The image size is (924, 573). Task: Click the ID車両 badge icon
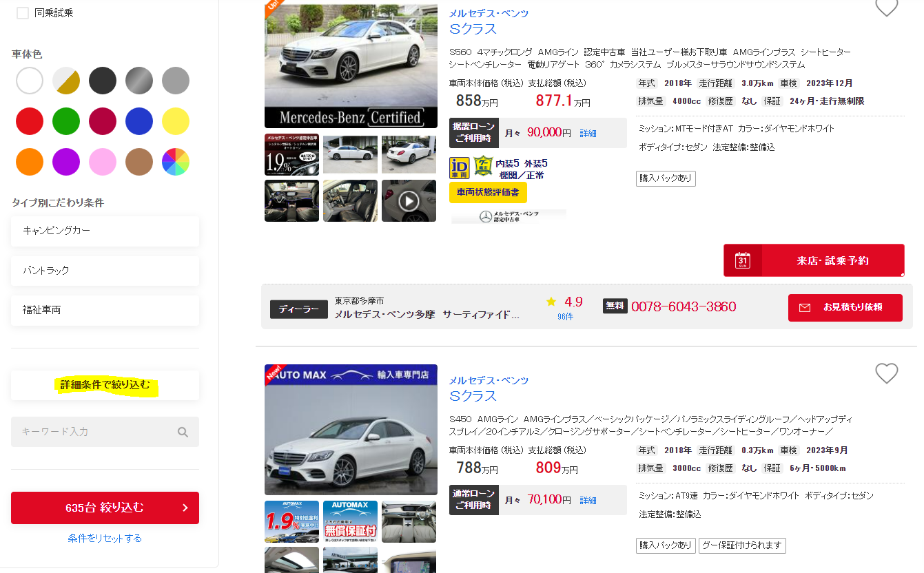pyautogui.click(x=460, y=167)
